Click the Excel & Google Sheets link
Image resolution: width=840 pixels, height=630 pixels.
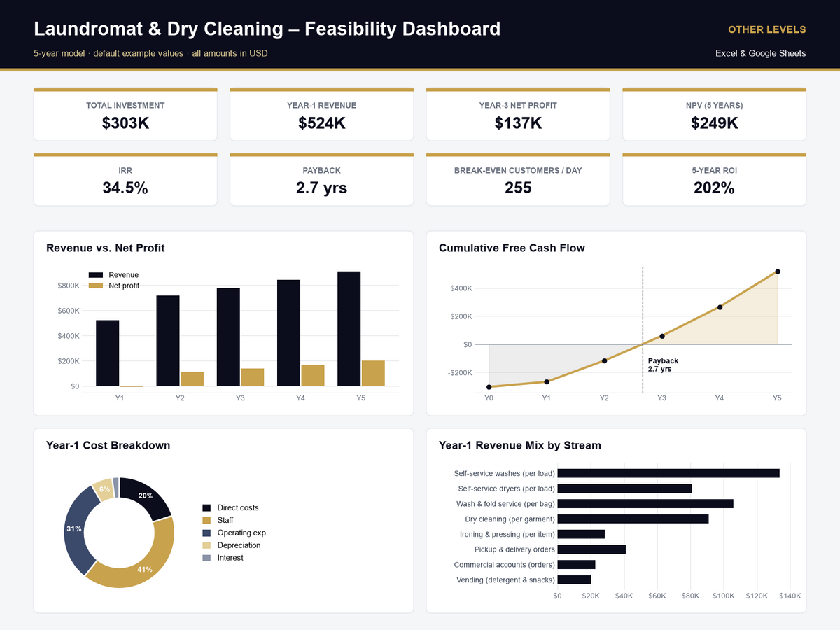point(761,53)
